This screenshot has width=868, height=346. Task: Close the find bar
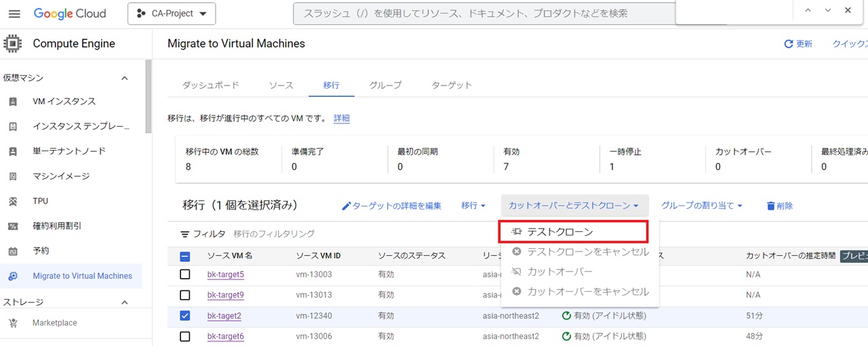tap(848, 10)
